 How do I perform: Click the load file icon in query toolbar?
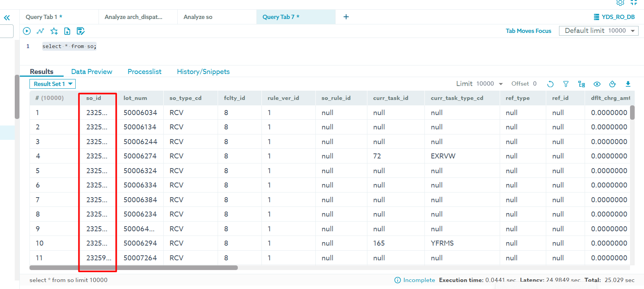point(67,31)
